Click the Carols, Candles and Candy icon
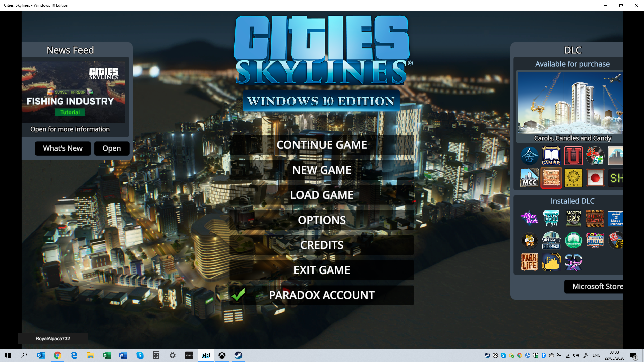The image size is (644, 362). [551, 178]
